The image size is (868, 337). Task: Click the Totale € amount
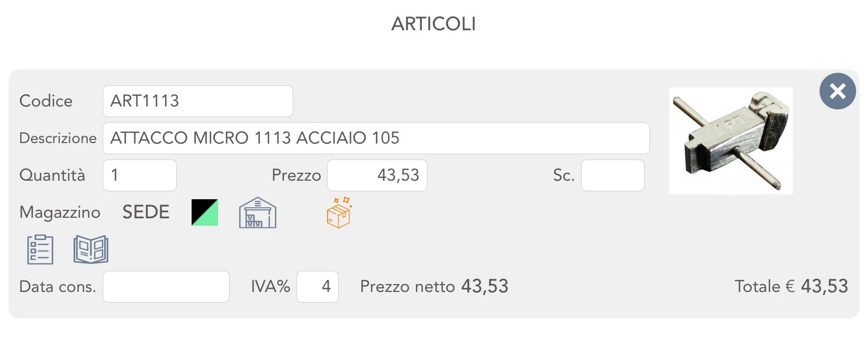pyautogui.click(x=824, y=287)
